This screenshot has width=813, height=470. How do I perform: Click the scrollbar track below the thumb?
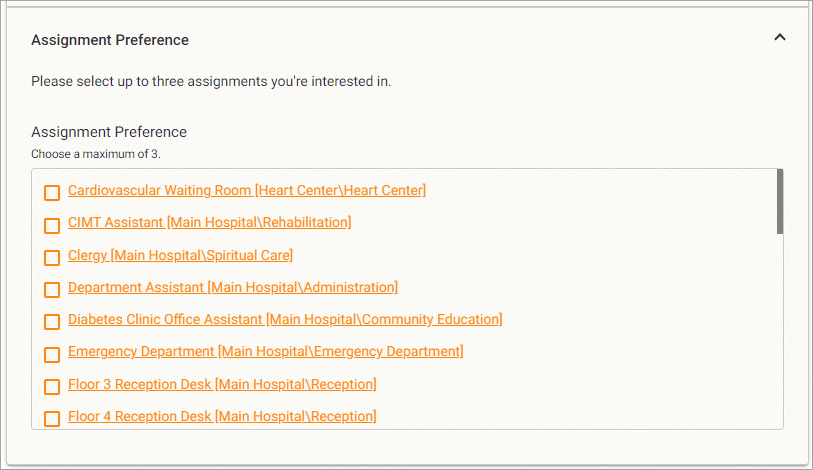point(779,330)
